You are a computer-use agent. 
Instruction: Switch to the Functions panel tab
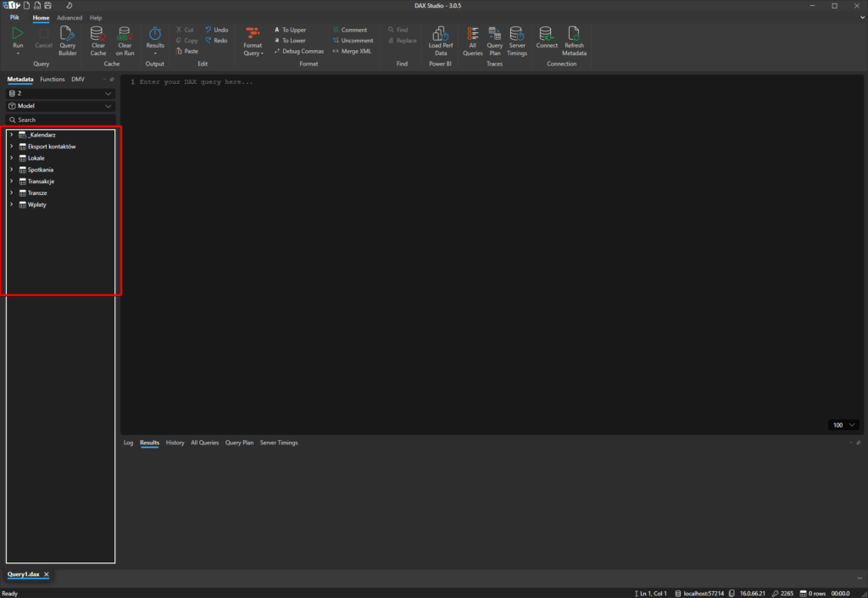coord(52,79)
